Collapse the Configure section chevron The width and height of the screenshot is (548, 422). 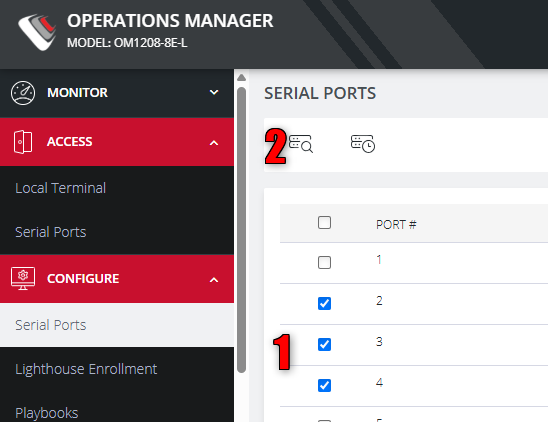[214, 280]
